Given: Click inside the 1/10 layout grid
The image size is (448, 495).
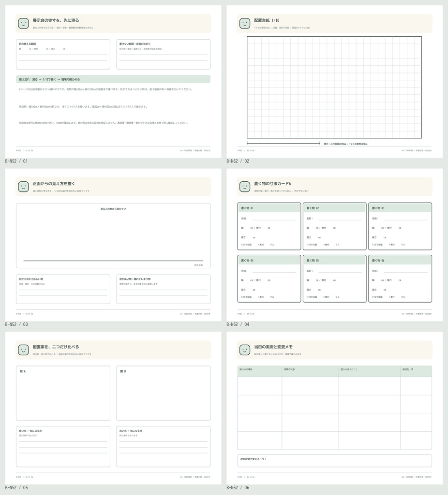Looking at the screenshot, I should pyautogui.click(x=334, y=87).
